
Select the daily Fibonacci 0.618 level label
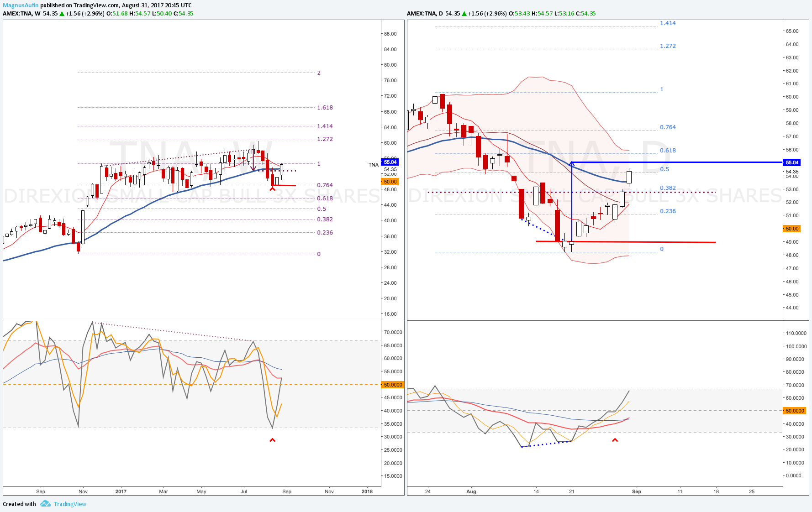[x=668, y=151]
